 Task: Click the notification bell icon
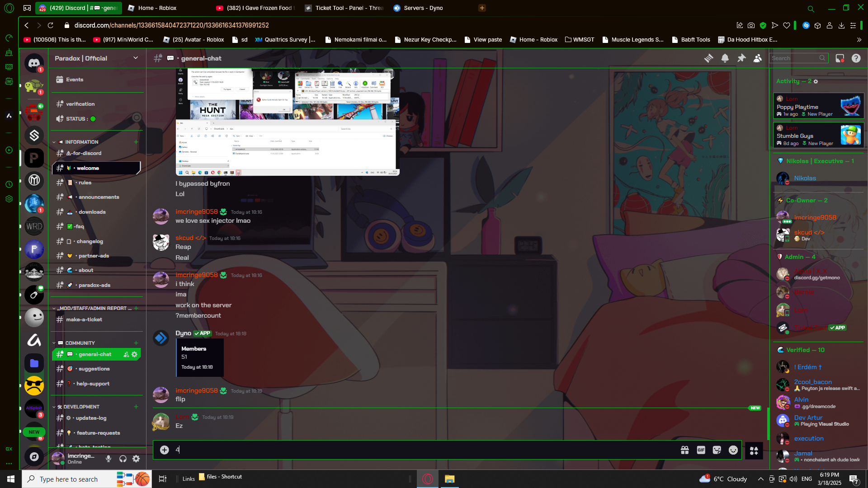(x=725, y=58)
